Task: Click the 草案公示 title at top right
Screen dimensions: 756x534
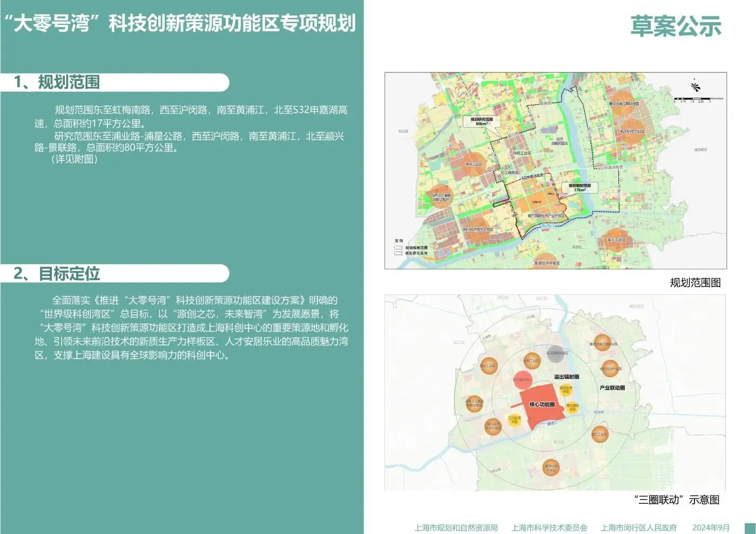Action: point(676,26)
